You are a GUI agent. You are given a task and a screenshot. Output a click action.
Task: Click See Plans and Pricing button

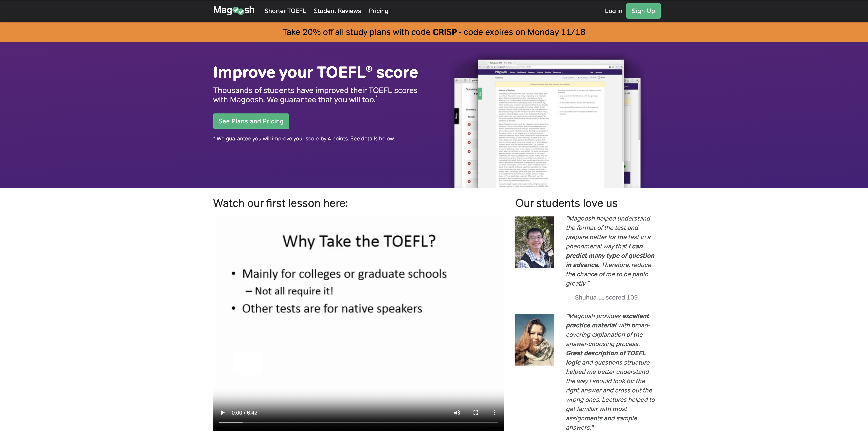[251, 121]
